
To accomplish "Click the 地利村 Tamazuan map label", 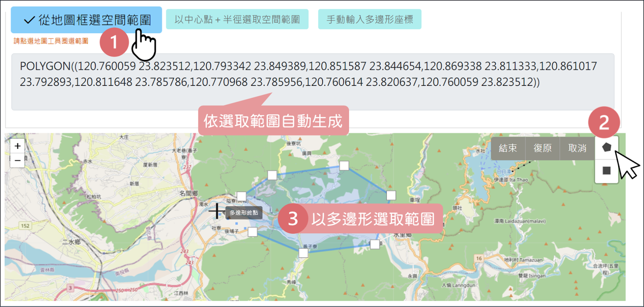I will click(x=523, y=260).
